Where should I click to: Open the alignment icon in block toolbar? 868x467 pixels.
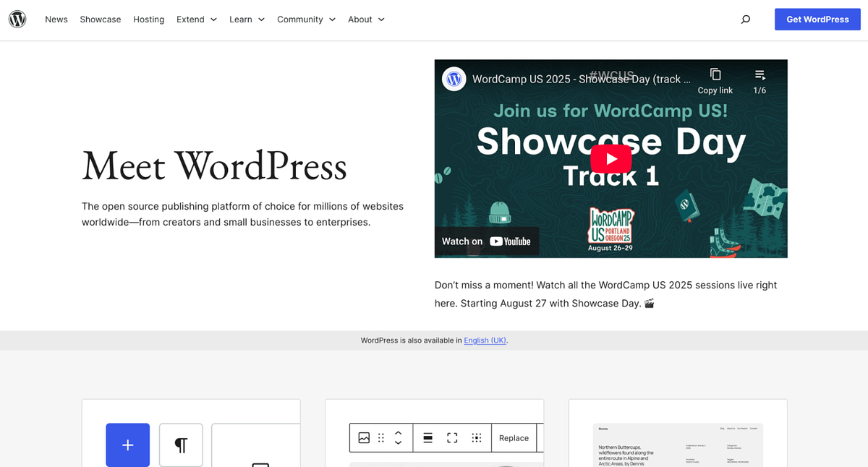tap(427, 437)
